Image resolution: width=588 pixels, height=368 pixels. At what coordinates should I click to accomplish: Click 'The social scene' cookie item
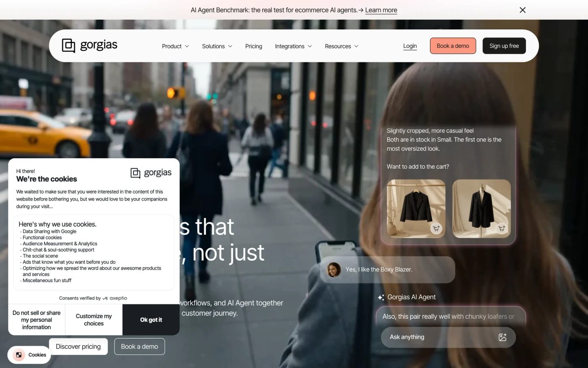40,256
